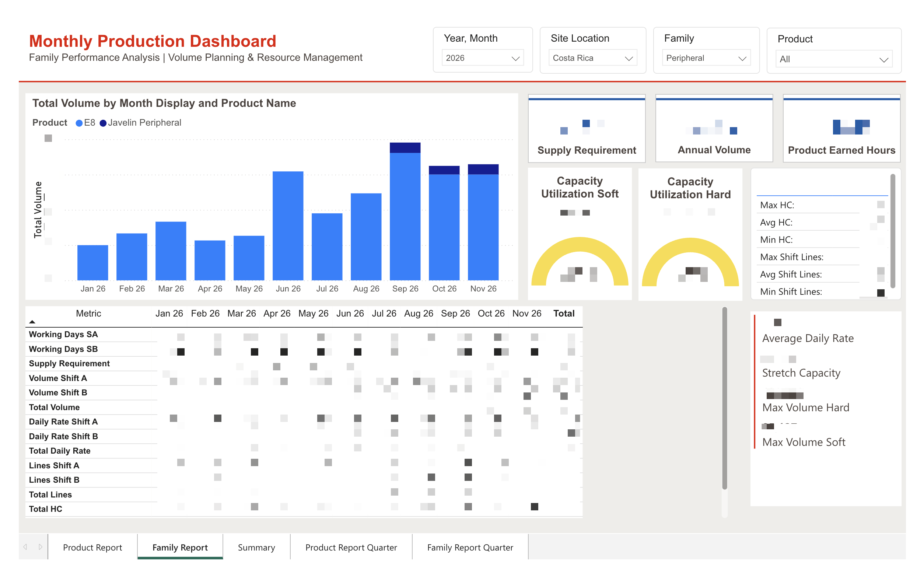Open the Family dropdown showing Peripheral
Viewport: 924px width, 566px height.
point(706,58)
